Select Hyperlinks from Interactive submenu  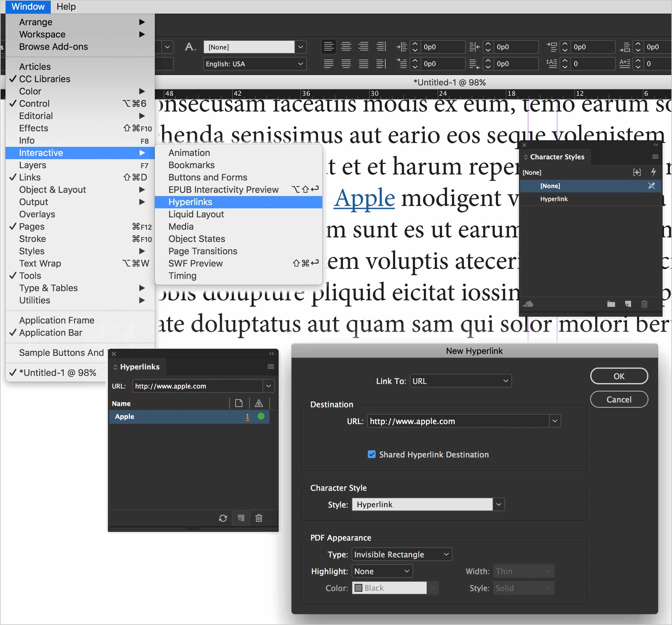pos(190,201)
